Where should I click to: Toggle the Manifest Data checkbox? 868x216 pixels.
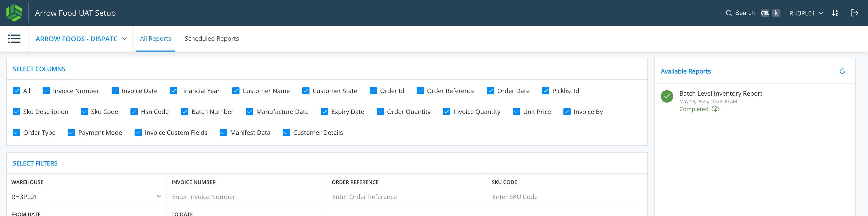pos(223,132)
